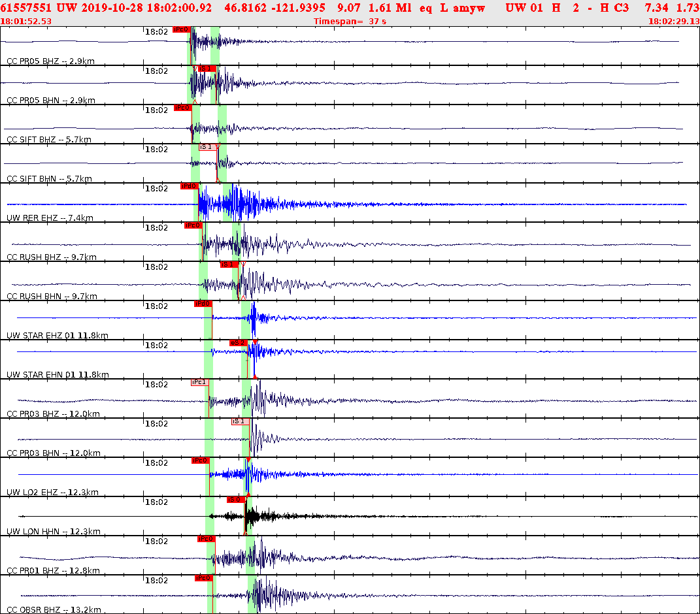Viewport: 700px width, 614px height.
Task: Click the iPc1 pick label on CC PR03 BHZ
Action: (199, 381)
